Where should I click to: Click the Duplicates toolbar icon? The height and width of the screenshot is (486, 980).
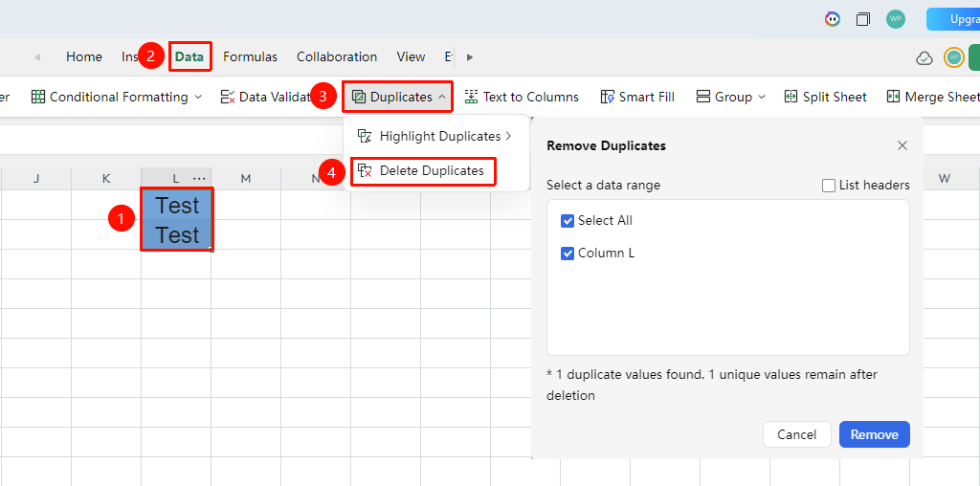[x=359, y=97]
